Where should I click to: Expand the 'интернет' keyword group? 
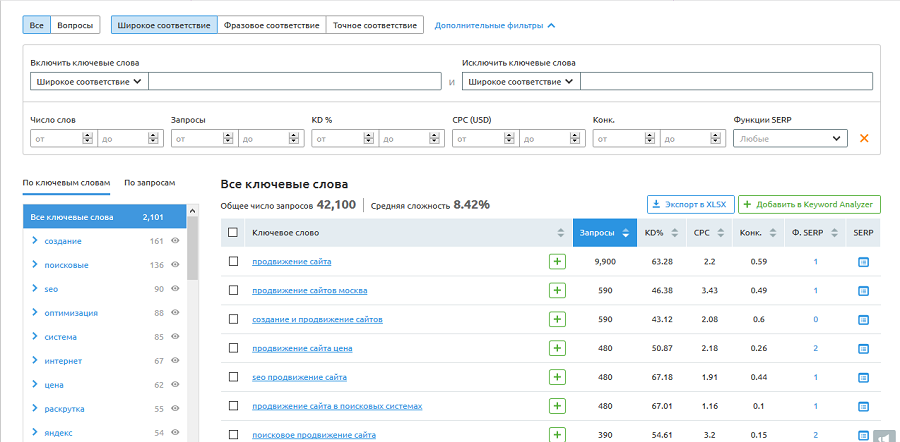(x=35, y=361)
